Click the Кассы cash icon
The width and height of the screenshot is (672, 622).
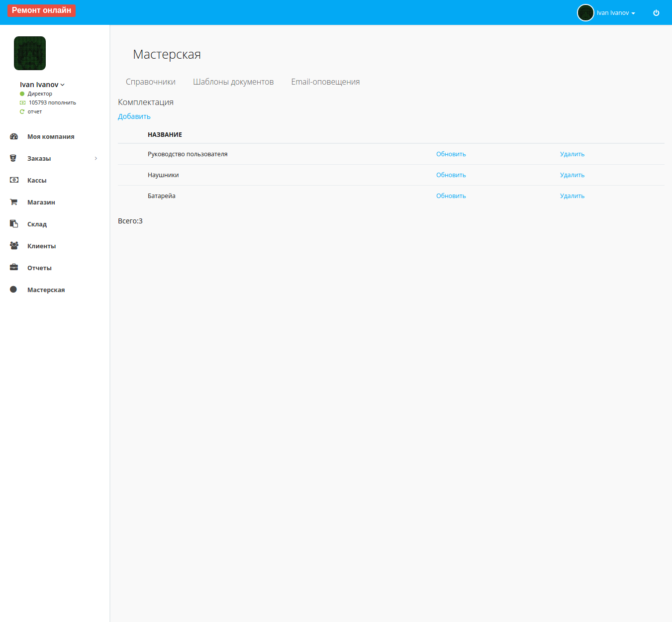(x=14, y=180)
